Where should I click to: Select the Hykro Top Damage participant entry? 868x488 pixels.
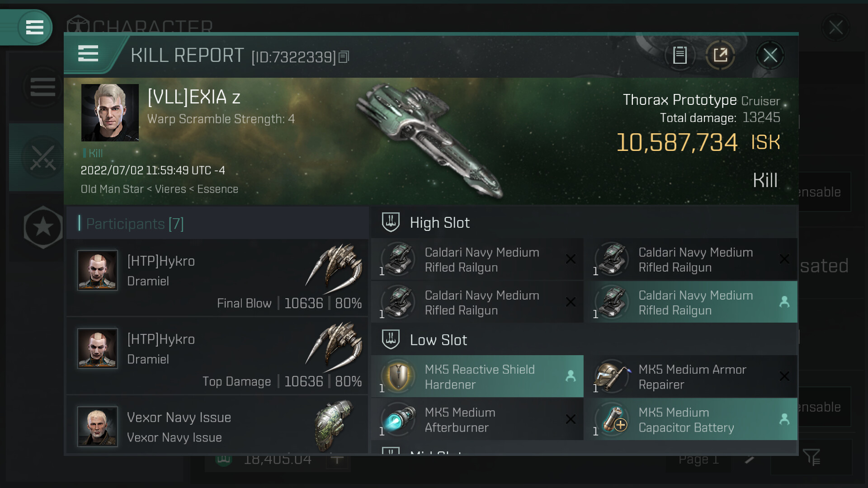tap(217, 356)
